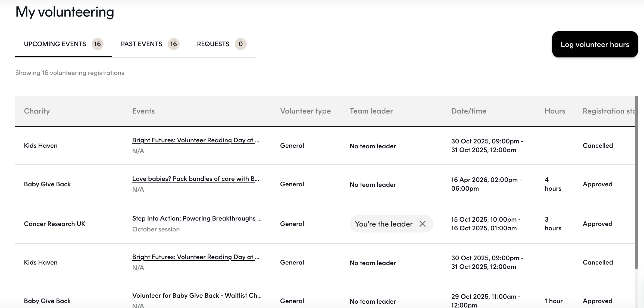Click the You're the leader badge
644x308 pixels.
(x=391, y=224)
